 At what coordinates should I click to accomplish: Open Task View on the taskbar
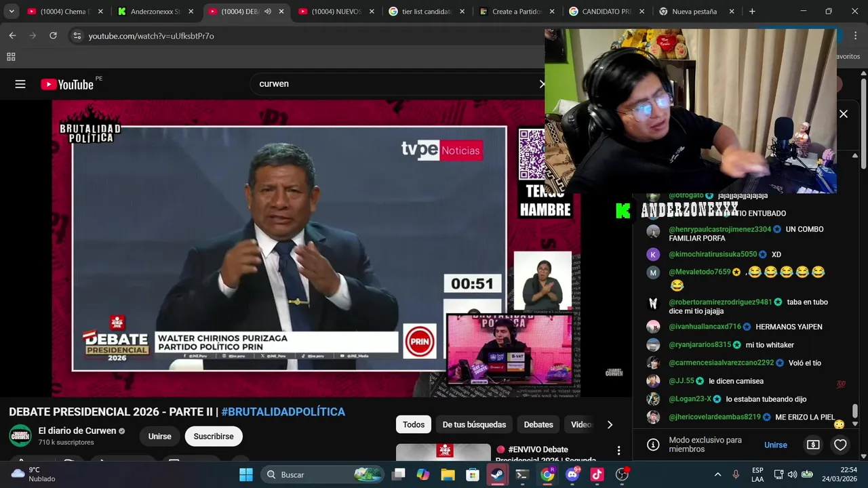click(398, 474)
